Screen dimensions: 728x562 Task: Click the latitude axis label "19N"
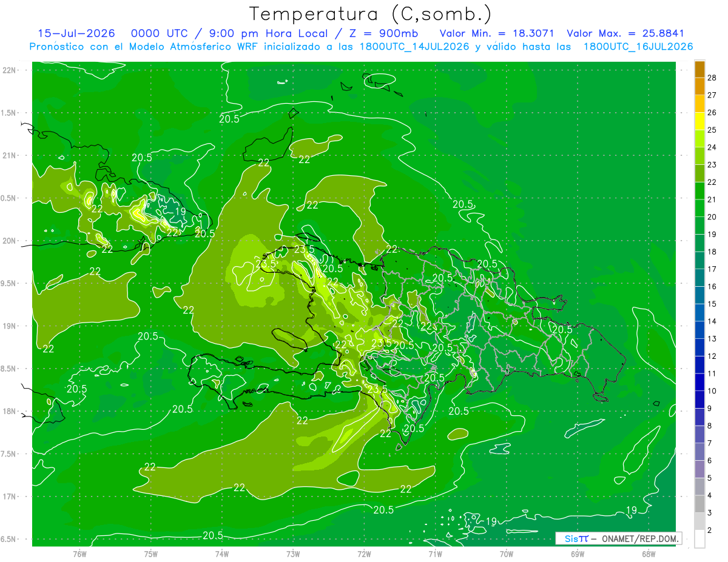[10, 326]
